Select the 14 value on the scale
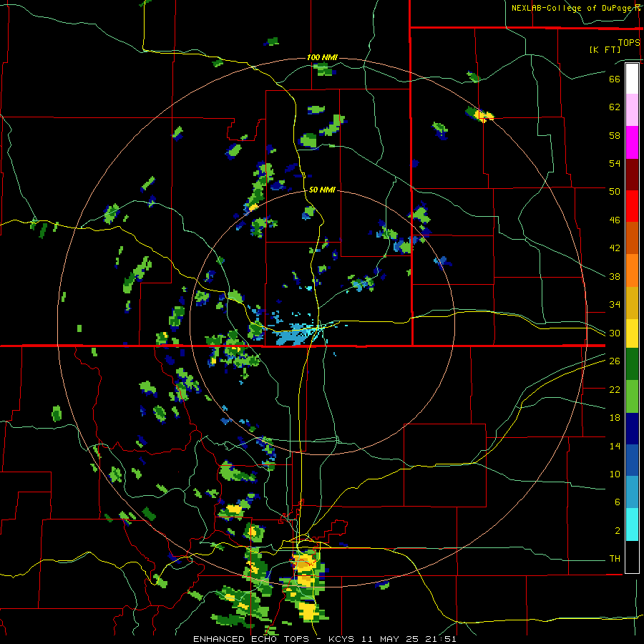The height and width of the screenshot is (644, 644). pyautogui.click(x=615, y=446)
